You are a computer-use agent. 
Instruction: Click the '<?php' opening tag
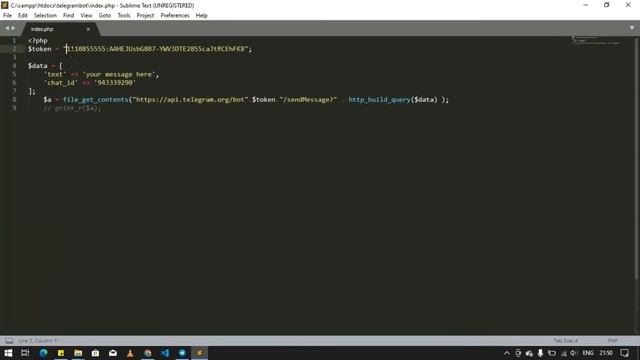[38, 40]
